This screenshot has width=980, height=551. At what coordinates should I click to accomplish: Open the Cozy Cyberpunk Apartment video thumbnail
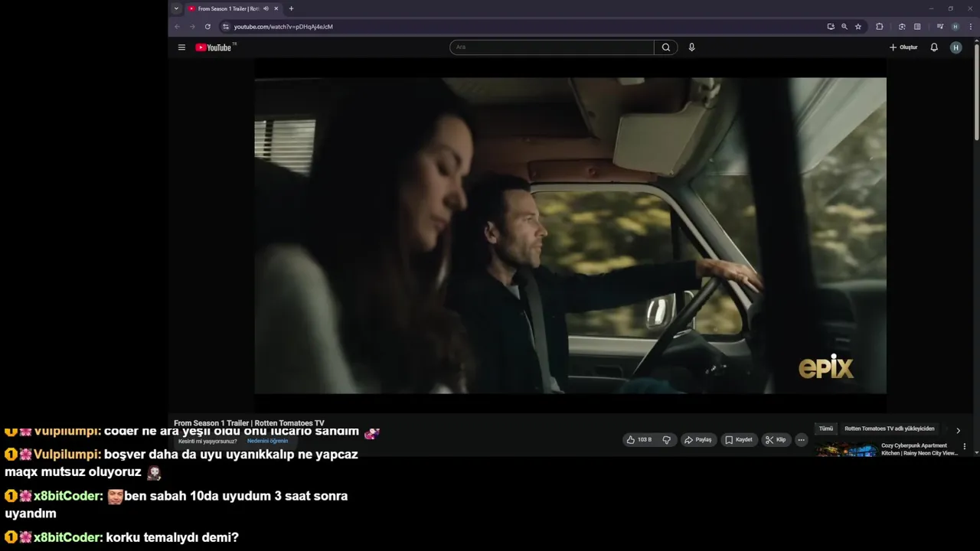coord(846,449)
